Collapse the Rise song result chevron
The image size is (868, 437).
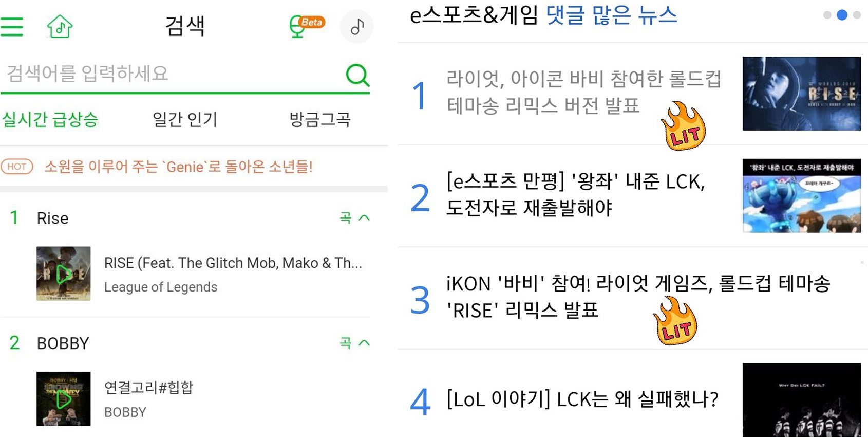point(364,218)
